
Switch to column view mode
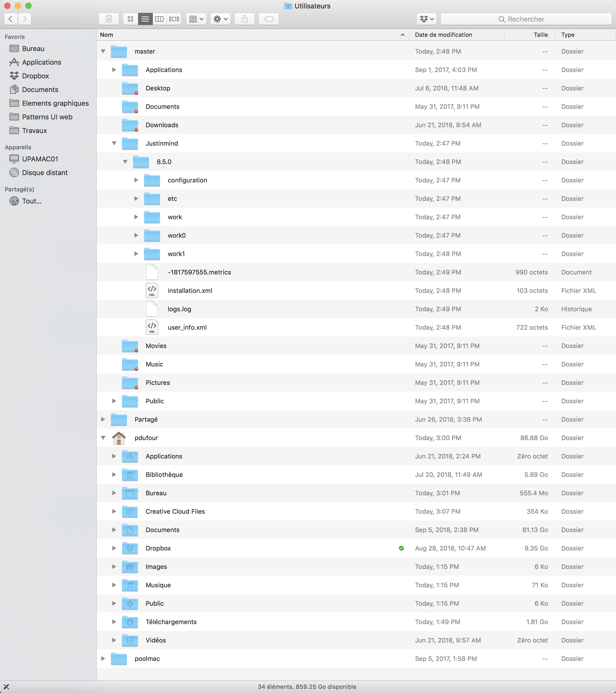click(159, 19)
